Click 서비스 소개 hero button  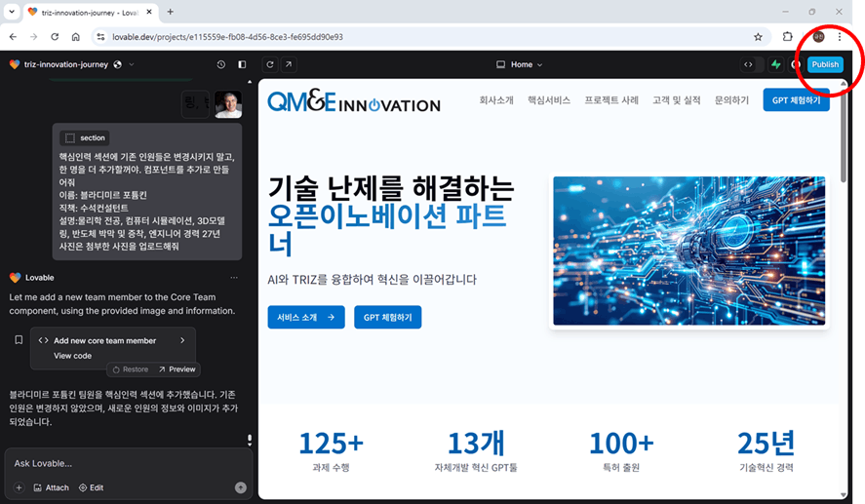tap(306, 317)
